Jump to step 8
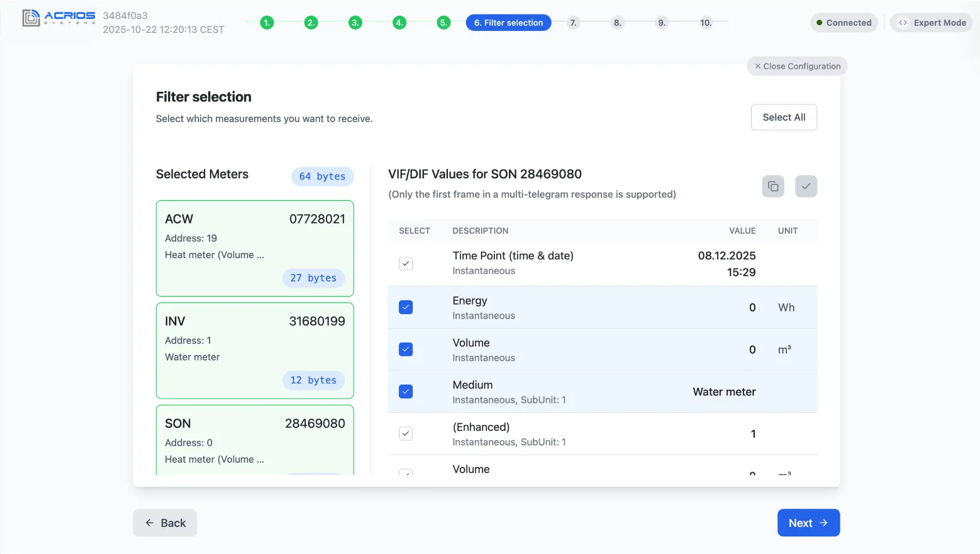The width and height of the screenshot is (980, 554). [x=617, y=23]
